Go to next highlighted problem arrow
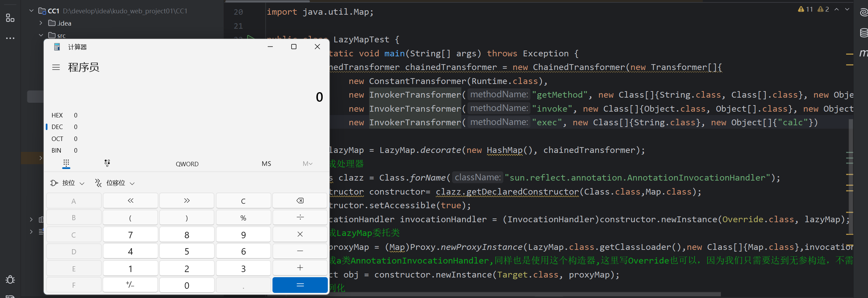This screenshot has width=868, height=298. point(847,9)
